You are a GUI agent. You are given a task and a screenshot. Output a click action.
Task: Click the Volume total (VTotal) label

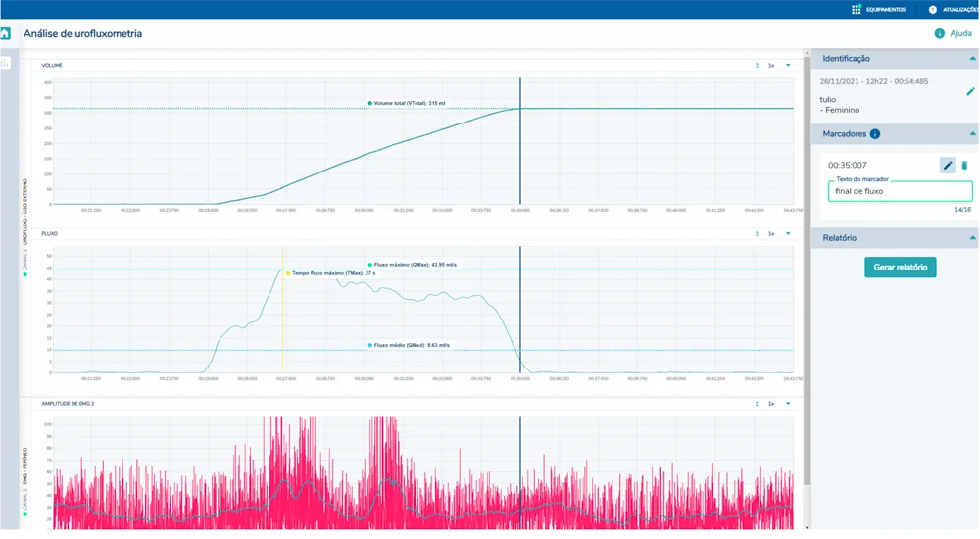pos(407,103)
